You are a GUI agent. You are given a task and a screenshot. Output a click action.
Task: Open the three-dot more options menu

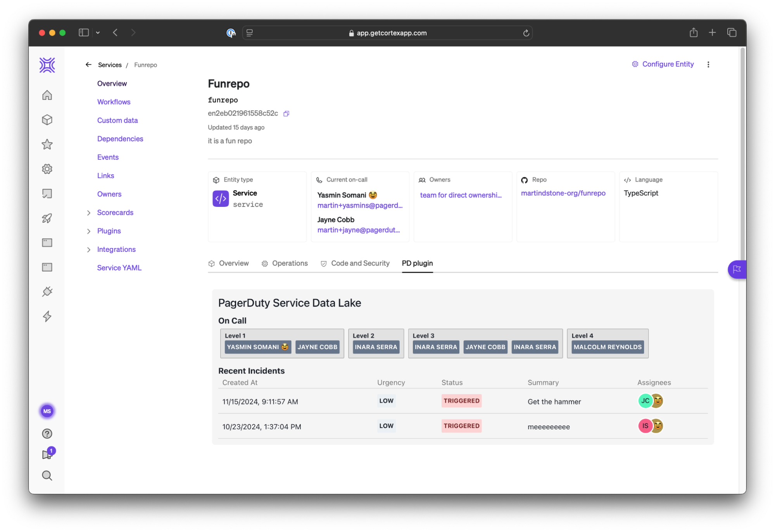(708, 65)
